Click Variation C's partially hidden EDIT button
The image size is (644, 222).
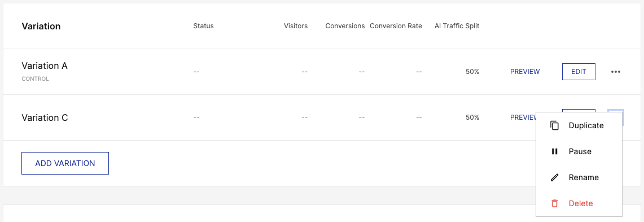coord(579,111)
